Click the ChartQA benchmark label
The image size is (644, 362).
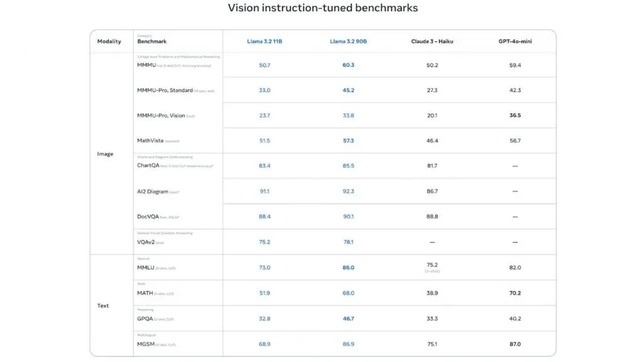tap(148, 165)
